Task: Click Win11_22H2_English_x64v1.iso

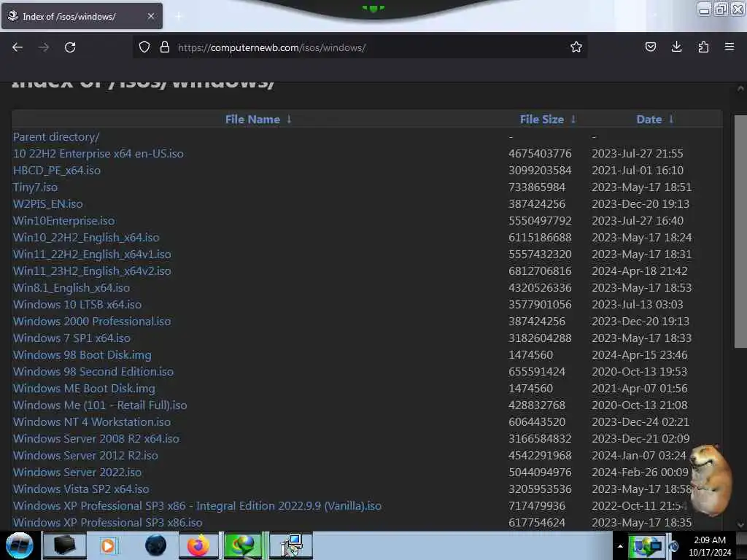Action: (x=92, y=254)
